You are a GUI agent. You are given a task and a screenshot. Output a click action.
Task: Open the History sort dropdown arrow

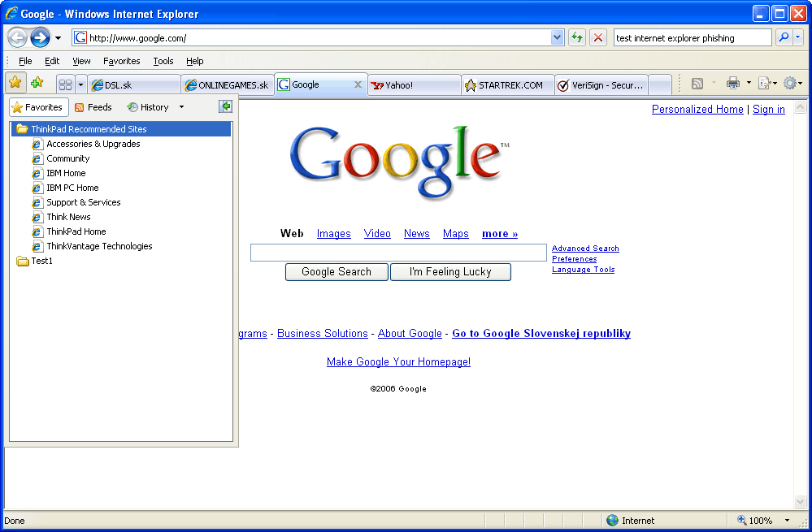[x=181, y=107]
